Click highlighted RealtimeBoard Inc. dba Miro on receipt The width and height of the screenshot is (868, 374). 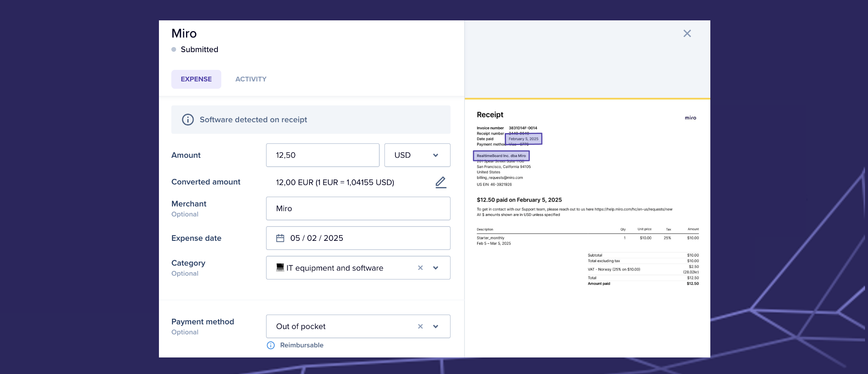501,156
